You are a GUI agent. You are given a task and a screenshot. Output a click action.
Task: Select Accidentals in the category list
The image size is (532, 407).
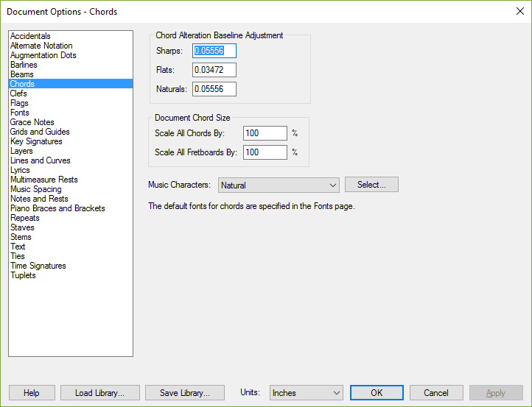tap(30, 36)
